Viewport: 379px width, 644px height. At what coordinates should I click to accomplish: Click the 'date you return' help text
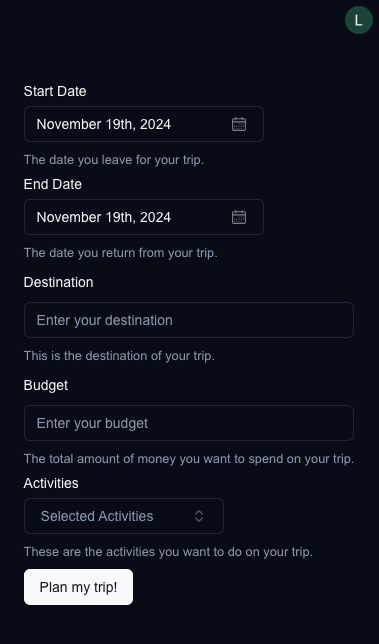pyautogui.click(x=121, y=253)
